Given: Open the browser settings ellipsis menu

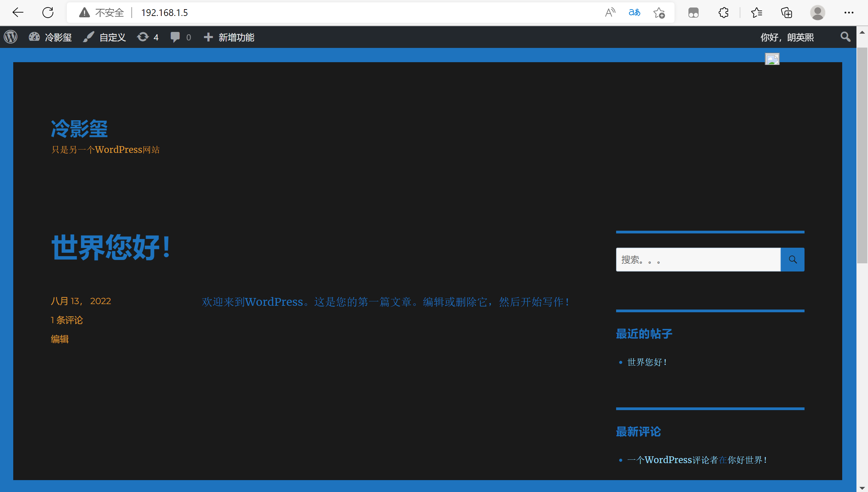Looking at the screenshot, I should pos(849,13).
